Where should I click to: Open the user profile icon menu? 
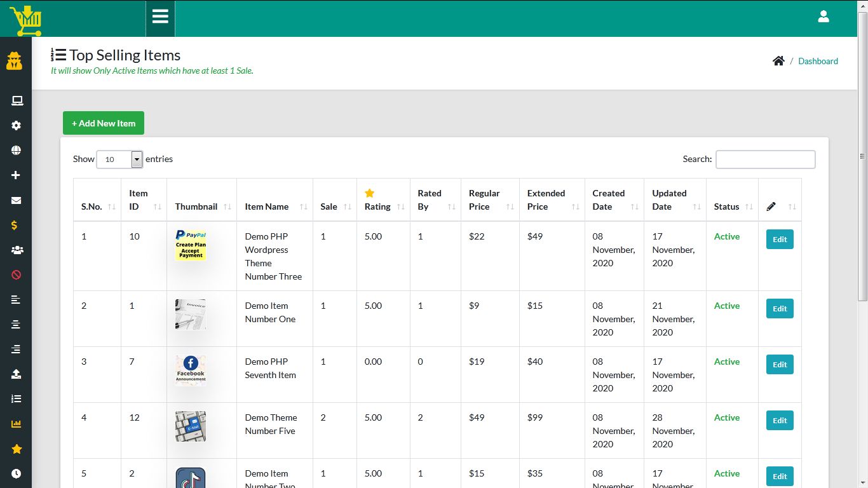[x=823, y=17]
